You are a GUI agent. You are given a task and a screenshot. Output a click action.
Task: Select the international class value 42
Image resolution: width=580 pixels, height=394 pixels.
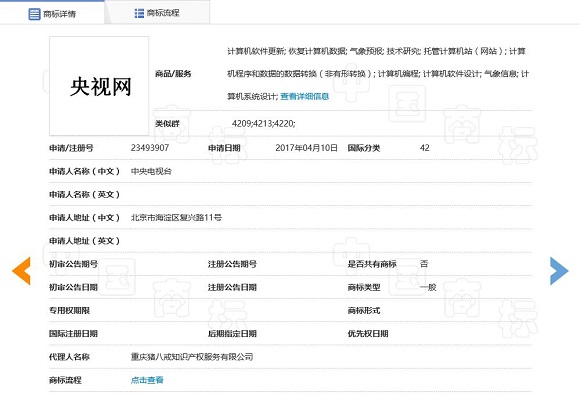[x=425, y=148]
